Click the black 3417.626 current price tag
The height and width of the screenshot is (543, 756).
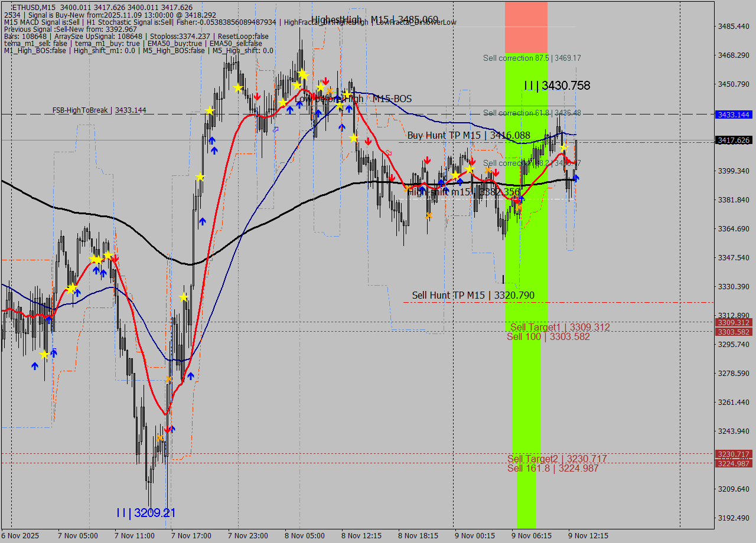733,140
